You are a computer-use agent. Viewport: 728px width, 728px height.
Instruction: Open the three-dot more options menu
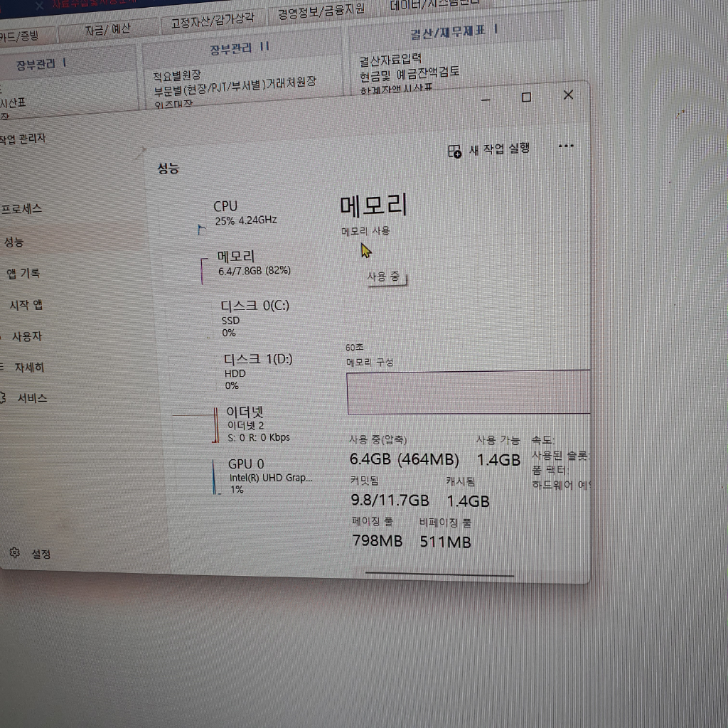566,146
